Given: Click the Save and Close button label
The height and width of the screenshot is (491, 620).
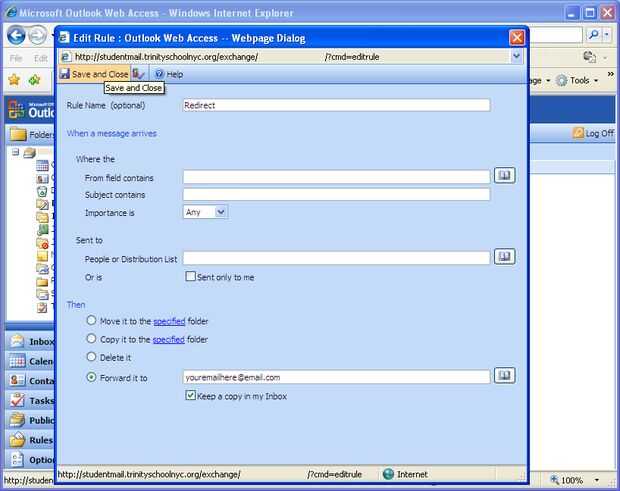Looking at the screenshot, I should [x=100, y=74].
